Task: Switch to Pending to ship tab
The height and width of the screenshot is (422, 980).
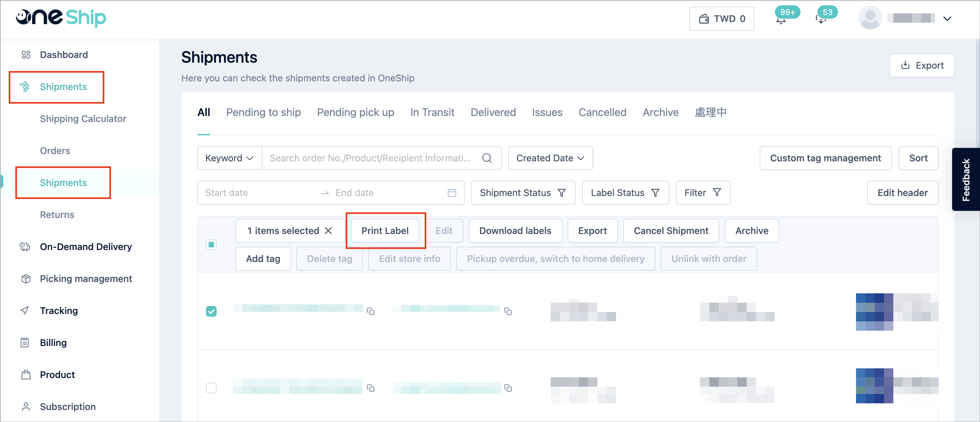Action: 263,112
